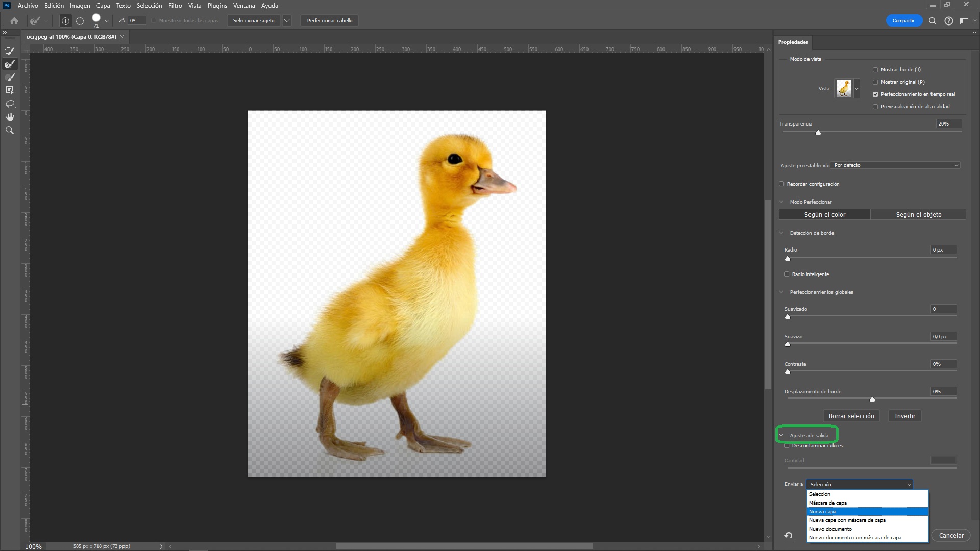Select the Hand tool
The width and height of the screenshot is (980, 551).
tap(10, 117)
